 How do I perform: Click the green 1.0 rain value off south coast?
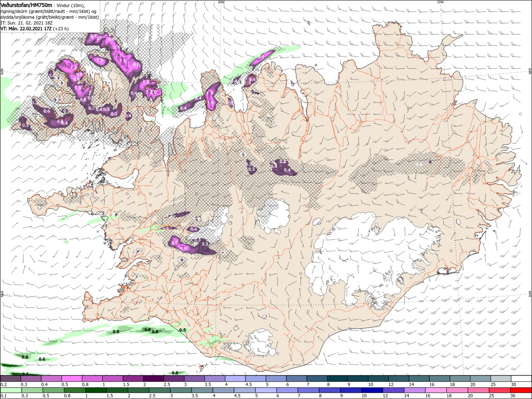tap(147, 330)
